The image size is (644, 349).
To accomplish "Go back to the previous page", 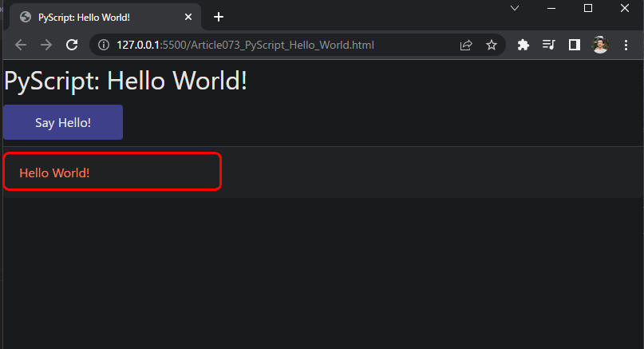I will point(21,45).
